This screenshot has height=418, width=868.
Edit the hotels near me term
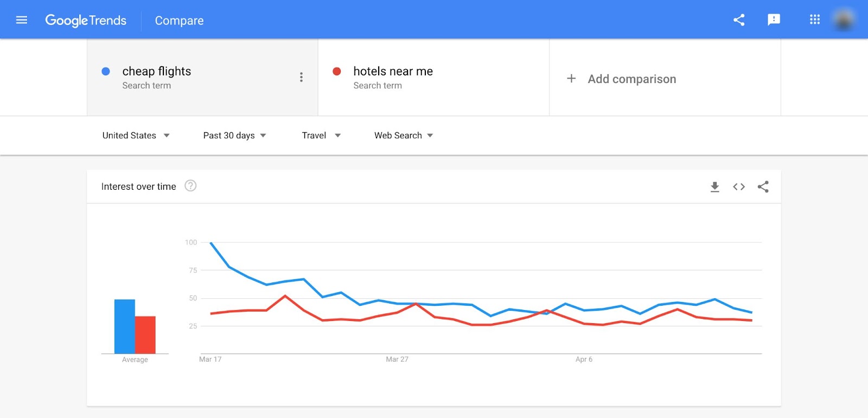point(393,72)
